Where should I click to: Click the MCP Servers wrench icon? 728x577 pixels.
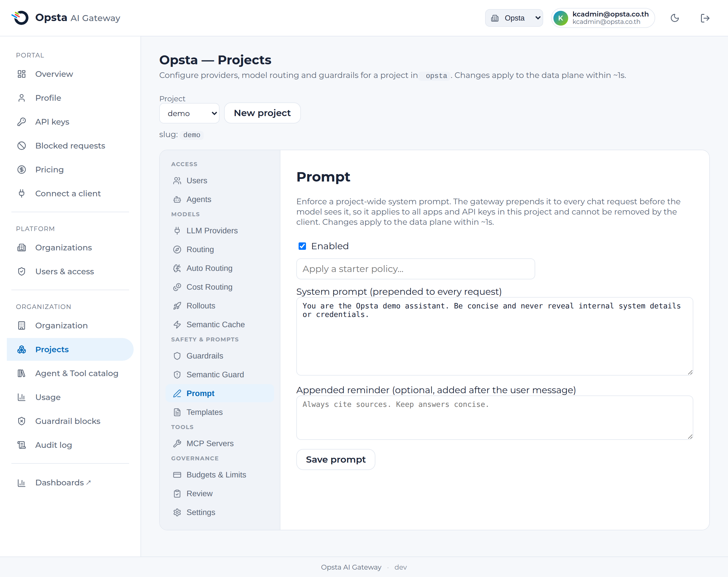coord(177,444)
